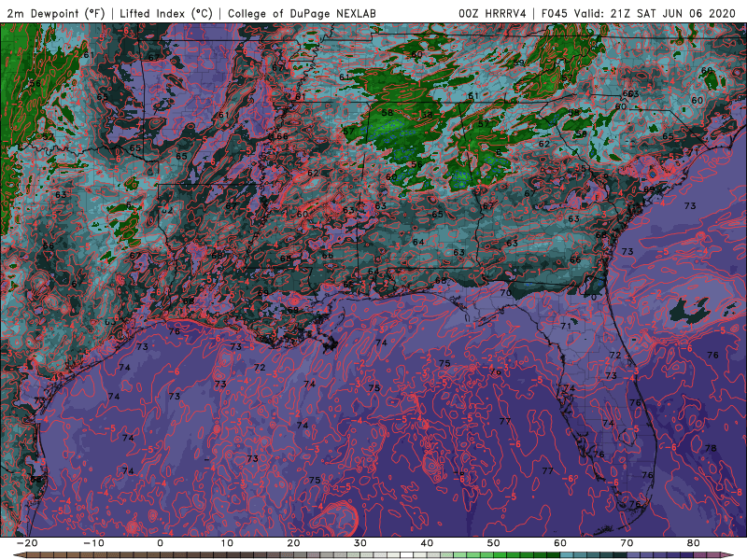Select the 80 label on the color scale

pyautogui.click(x=694, y=543)
